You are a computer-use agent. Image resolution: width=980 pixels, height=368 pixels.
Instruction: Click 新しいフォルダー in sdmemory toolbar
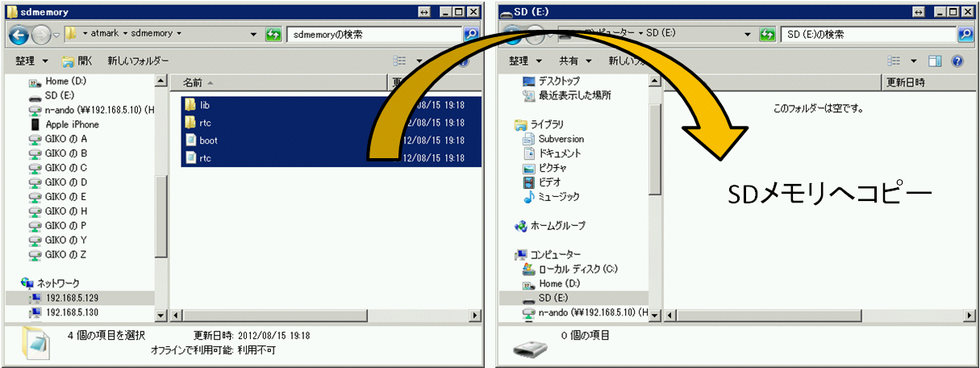pos(138,61)
